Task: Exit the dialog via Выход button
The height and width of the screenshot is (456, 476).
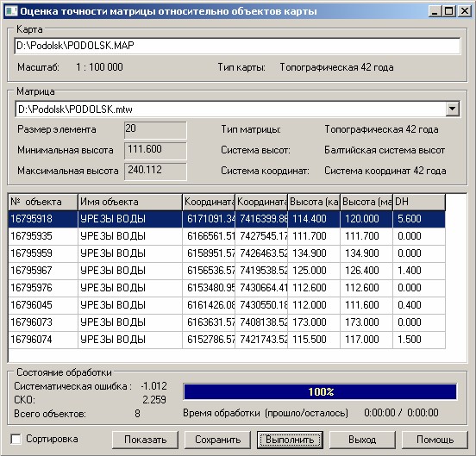Action: (x=362, y=440)
